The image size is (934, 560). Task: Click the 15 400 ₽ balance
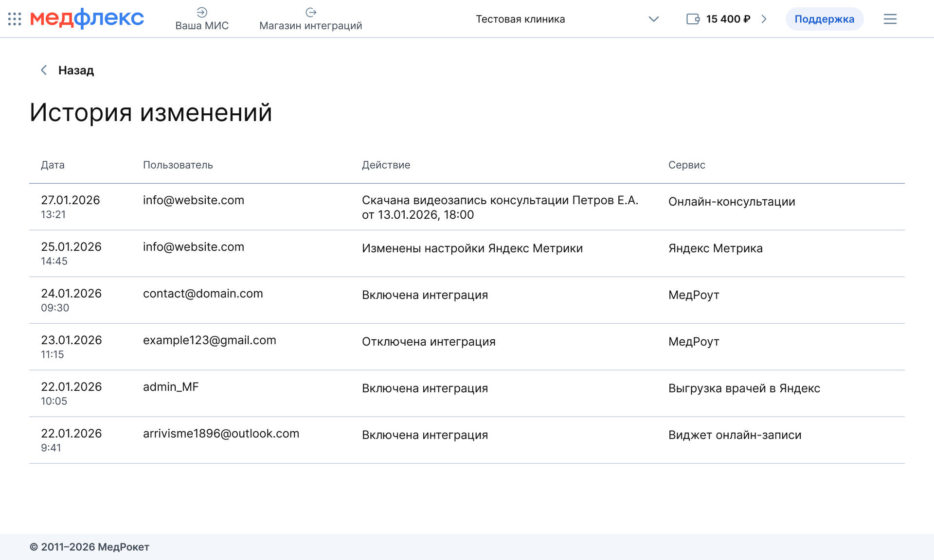click(x=728, y=19)
